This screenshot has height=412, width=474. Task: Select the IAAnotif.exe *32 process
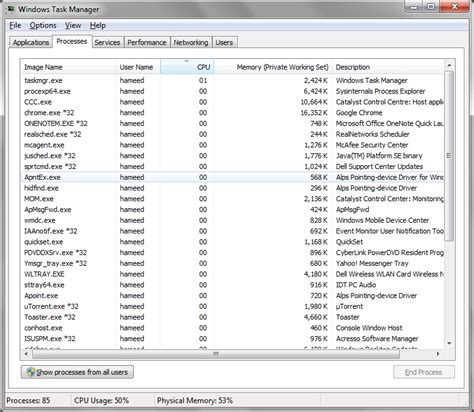tap(232, 231)
